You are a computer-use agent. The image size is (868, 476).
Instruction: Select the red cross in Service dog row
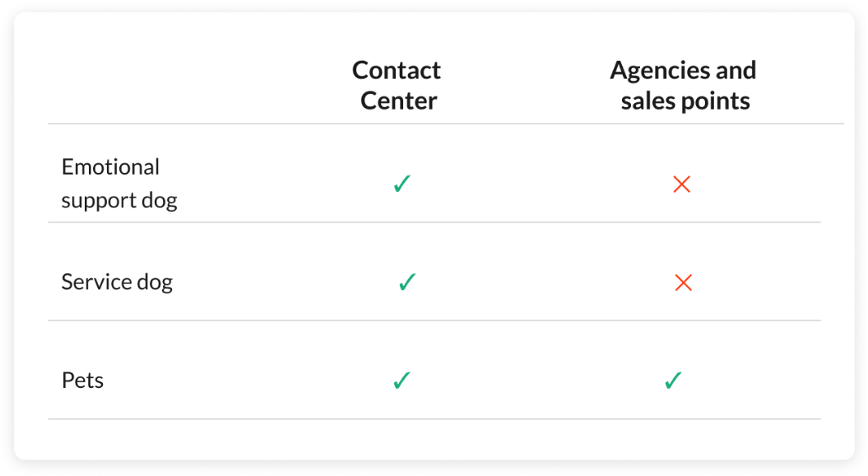[683, 282]
